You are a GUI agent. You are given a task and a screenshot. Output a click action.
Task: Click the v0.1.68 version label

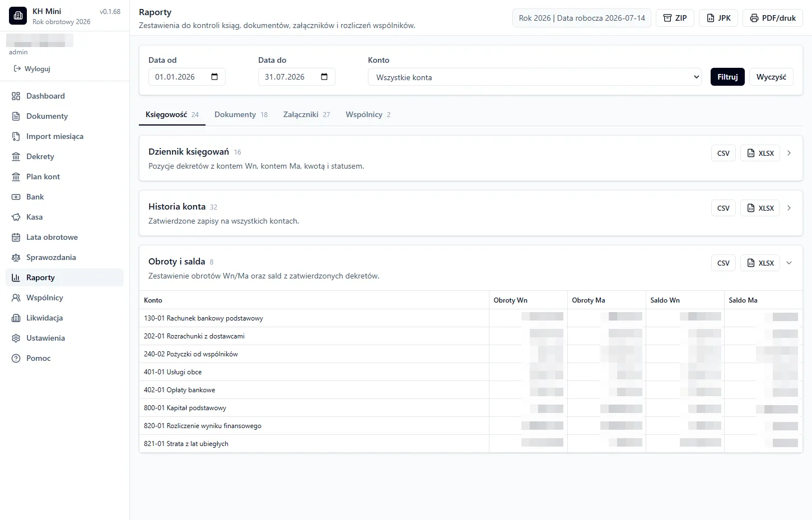110,12
